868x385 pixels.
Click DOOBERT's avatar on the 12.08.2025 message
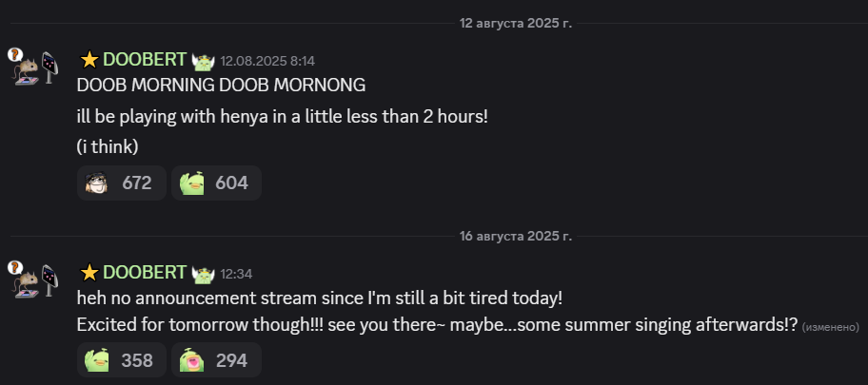point(34,68)
